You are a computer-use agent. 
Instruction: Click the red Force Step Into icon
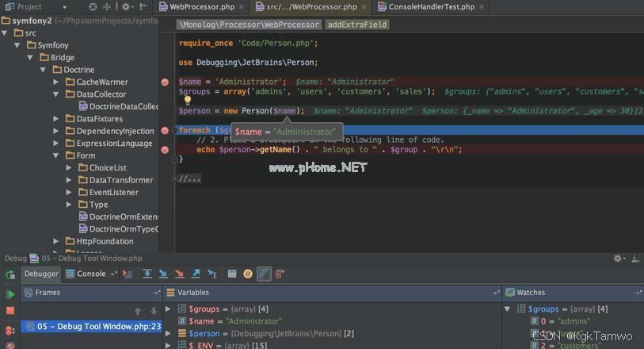[180, 274]
